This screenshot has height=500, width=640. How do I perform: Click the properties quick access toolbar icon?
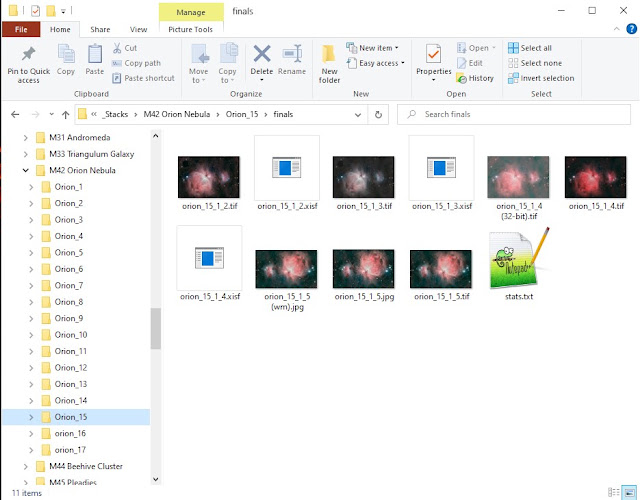(x=36, y=11)
